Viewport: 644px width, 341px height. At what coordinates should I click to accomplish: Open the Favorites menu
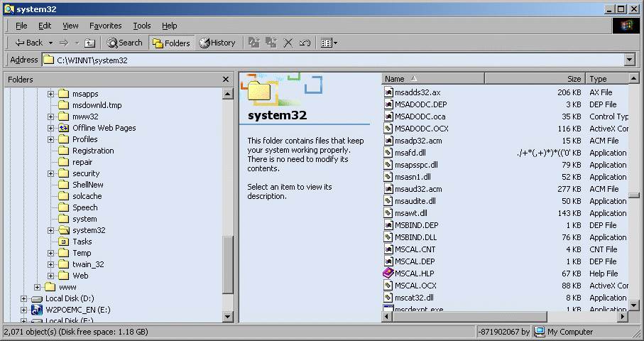(x=105, y=26)
